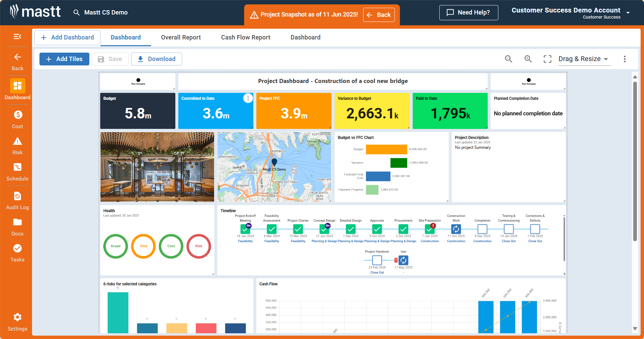The image size is (644, 339).
Task: Click the Budget 5.8m tile
Action: pos(138,111)
